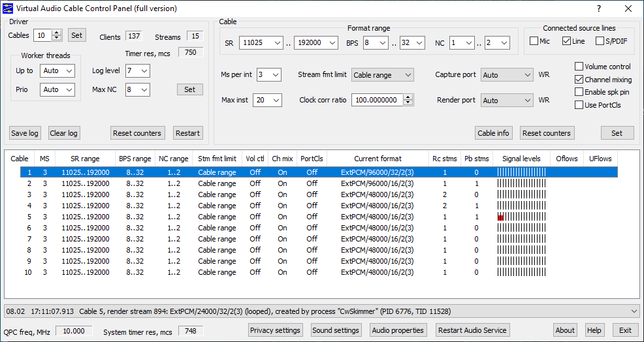Open Privacy settings
644x342 pixels.
[276, 330]
